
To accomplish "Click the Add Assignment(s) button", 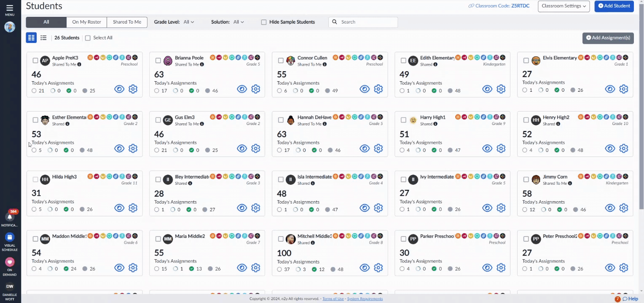I will [608, 38].
